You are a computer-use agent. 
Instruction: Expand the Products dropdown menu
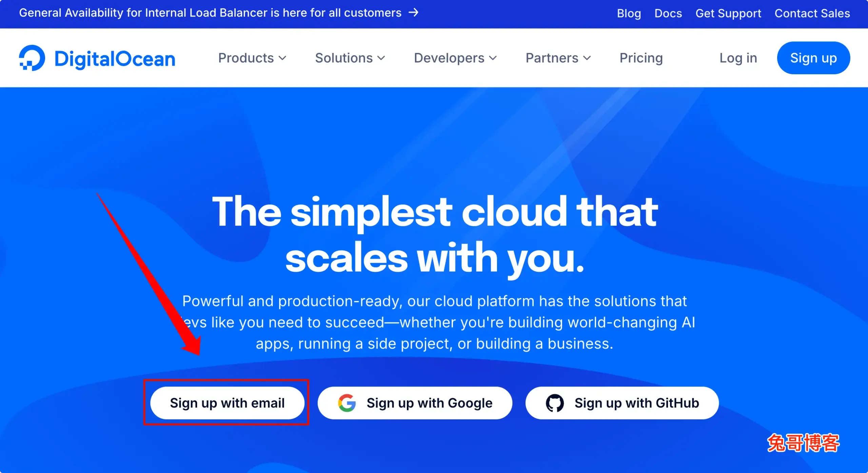pos(252,58)
